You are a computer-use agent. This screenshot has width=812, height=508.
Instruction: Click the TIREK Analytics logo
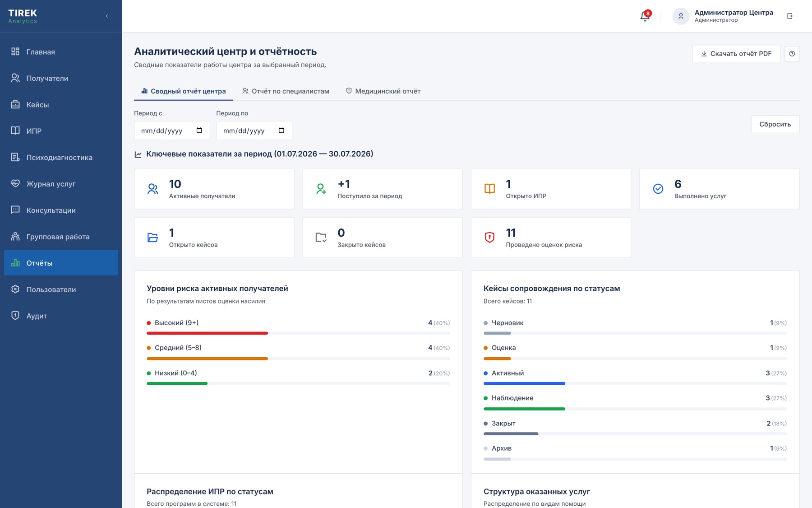coord(23,16)
